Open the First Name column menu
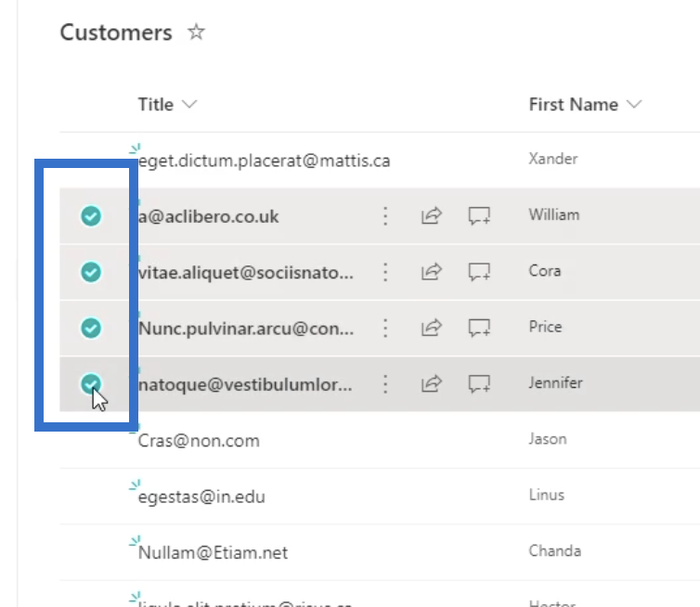Viewport: 700px width, 607px height. 635,104
